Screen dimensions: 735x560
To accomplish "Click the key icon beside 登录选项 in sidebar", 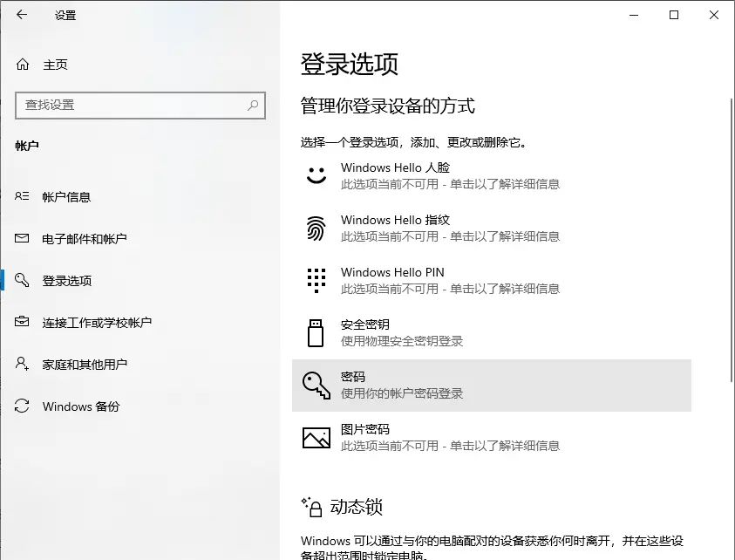I will coord(22,280).
